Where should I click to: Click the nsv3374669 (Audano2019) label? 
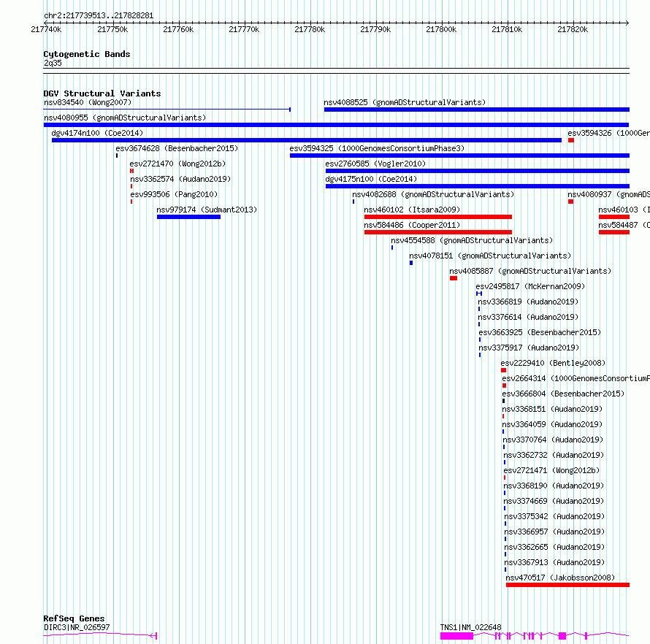point(554,501)
